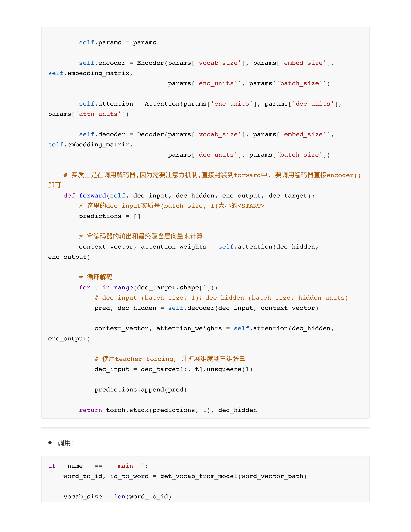Click the predictions.append(pred) line
This screenshot has width=411, height=532.
pos(140,390)
